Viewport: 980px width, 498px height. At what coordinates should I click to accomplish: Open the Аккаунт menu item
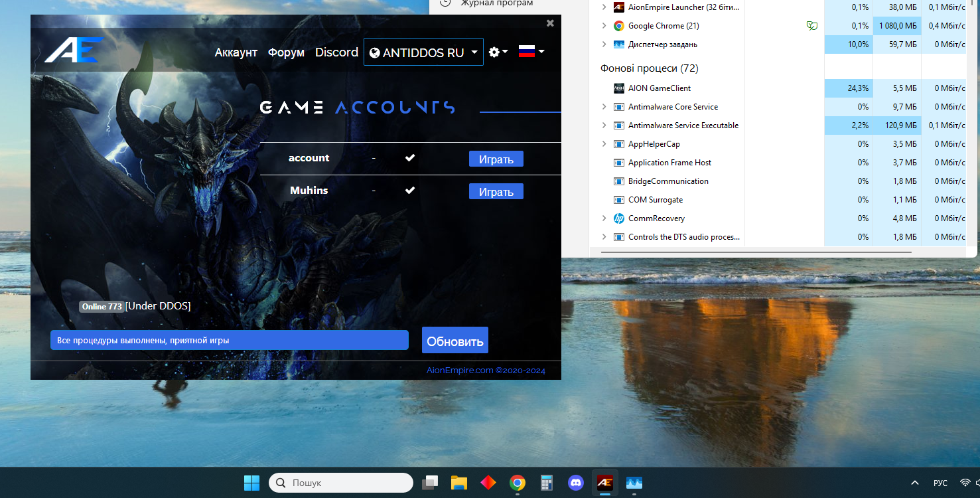pyautogui.click(x=236, y=52)
